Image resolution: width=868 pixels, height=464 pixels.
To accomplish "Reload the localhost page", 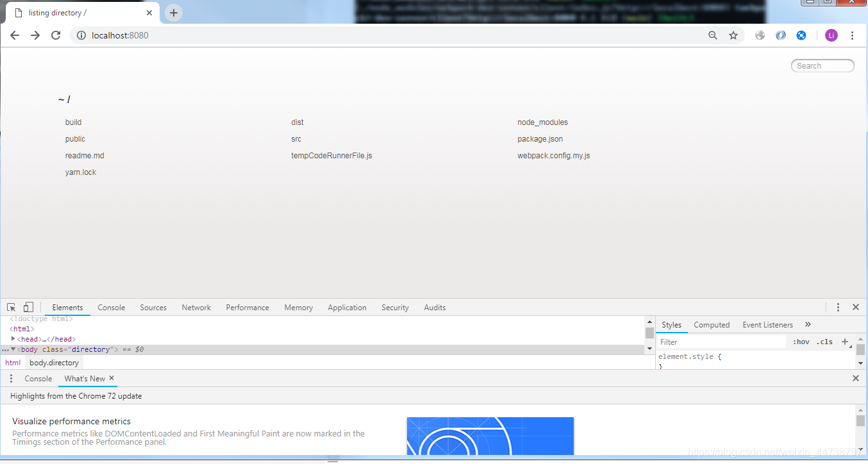I will point(56,35).
